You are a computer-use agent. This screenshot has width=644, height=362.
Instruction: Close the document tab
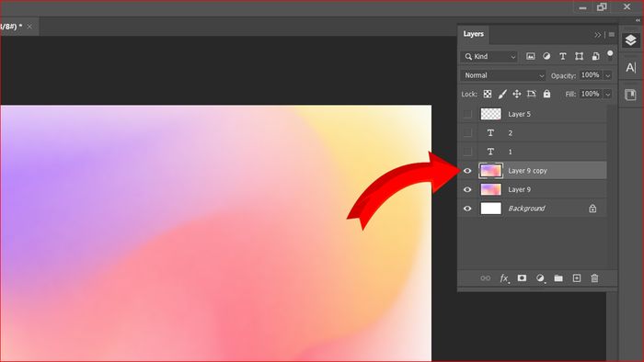(x=29, y=27)
